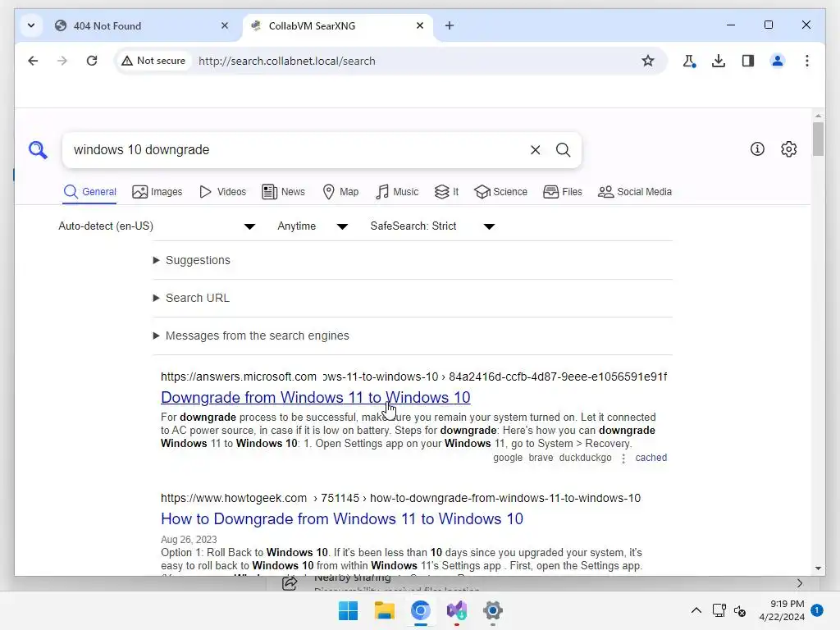Go forward one page

tap(62, 61)
